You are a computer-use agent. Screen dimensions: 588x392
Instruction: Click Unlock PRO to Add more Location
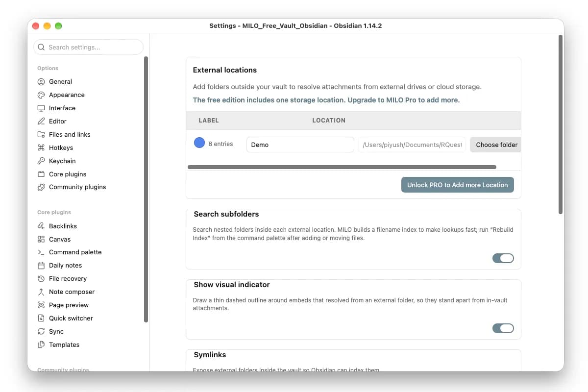pos(458,185)
